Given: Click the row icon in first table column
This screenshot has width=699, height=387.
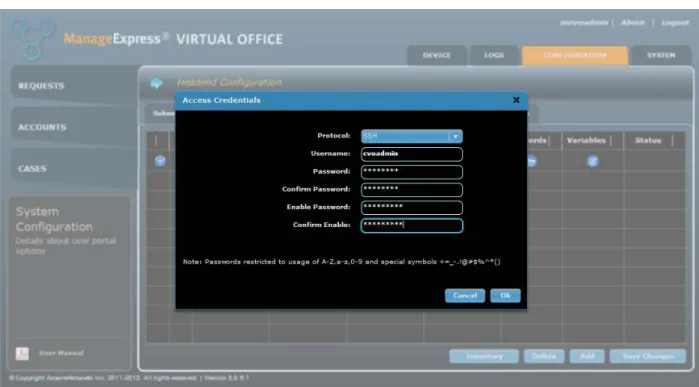Looking at the screenshot, I should [160, 161].
